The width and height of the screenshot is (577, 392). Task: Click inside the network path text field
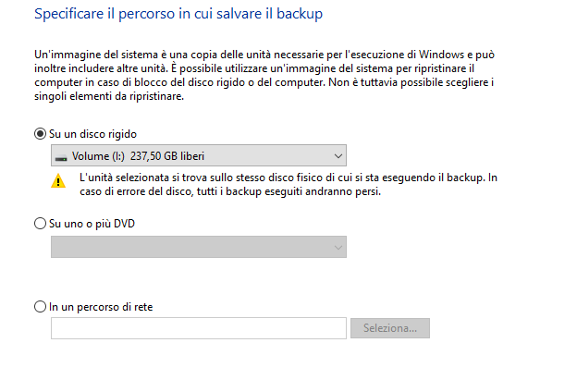click(x=198, y=328)
